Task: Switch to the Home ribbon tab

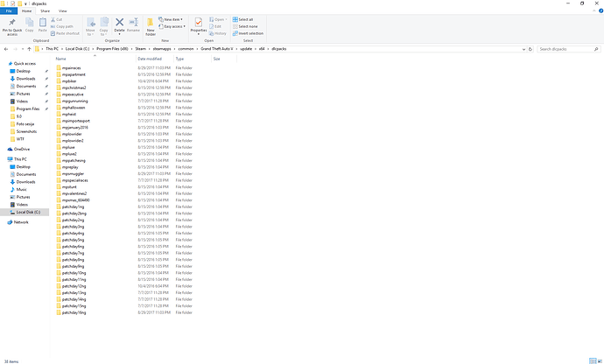Action: tap(26, 11)
